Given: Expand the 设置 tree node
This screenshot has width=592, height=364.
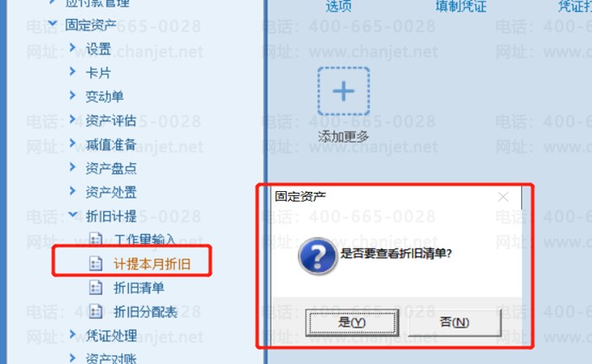Looking at the screenshot, I should tap(73, 48).
